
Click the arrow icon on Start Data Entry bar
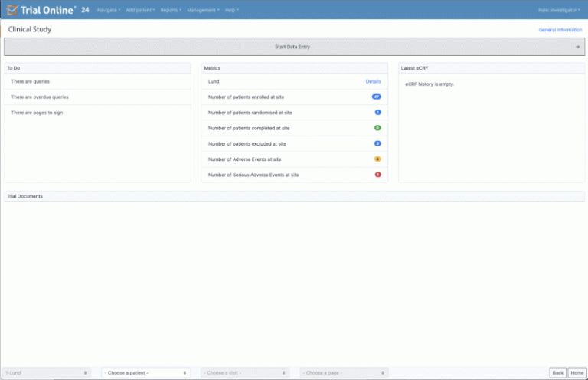(x=577, y=47)
